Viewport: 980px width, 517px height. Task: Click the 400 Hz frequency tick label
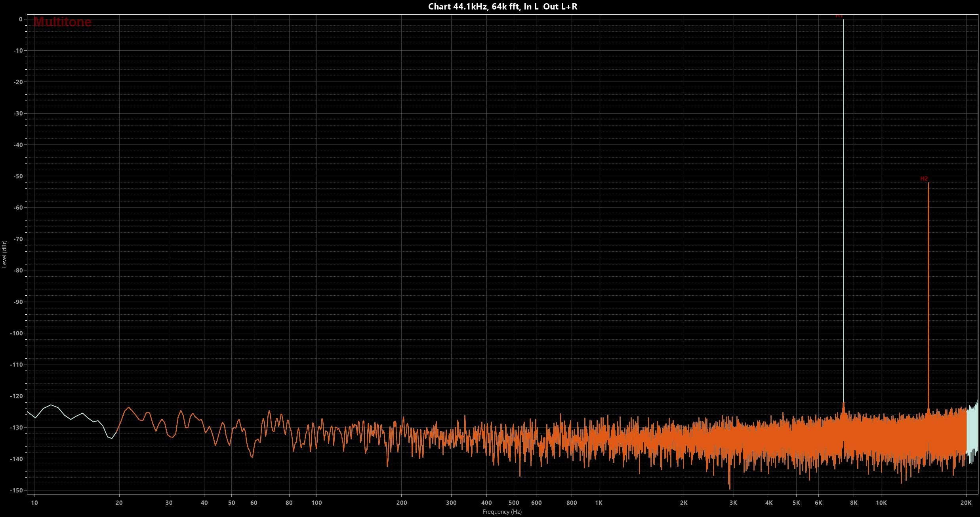pyautogui.click(x=486, y=503)
